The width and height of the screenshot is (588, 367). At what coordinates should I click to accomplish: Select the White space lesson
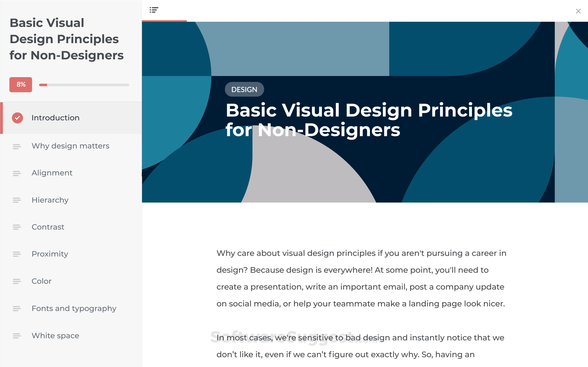click(55, 336)
